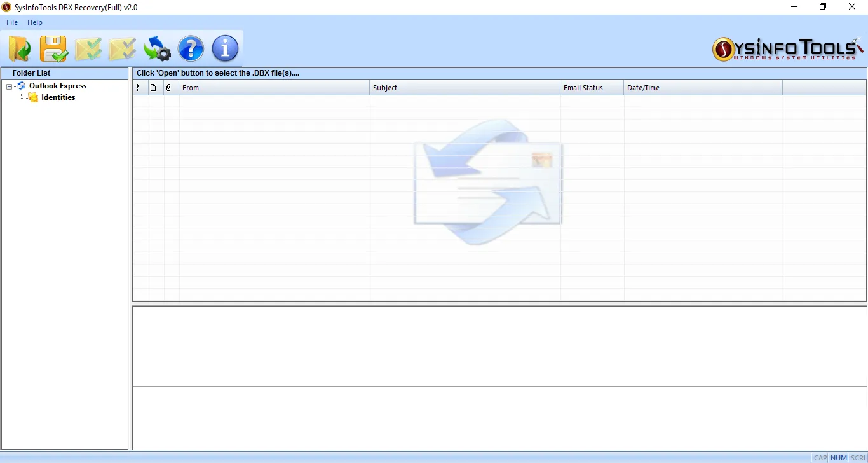Open Help with the question mark icon
The width and height of the screenshot is (868, 463).
(191, 48)
